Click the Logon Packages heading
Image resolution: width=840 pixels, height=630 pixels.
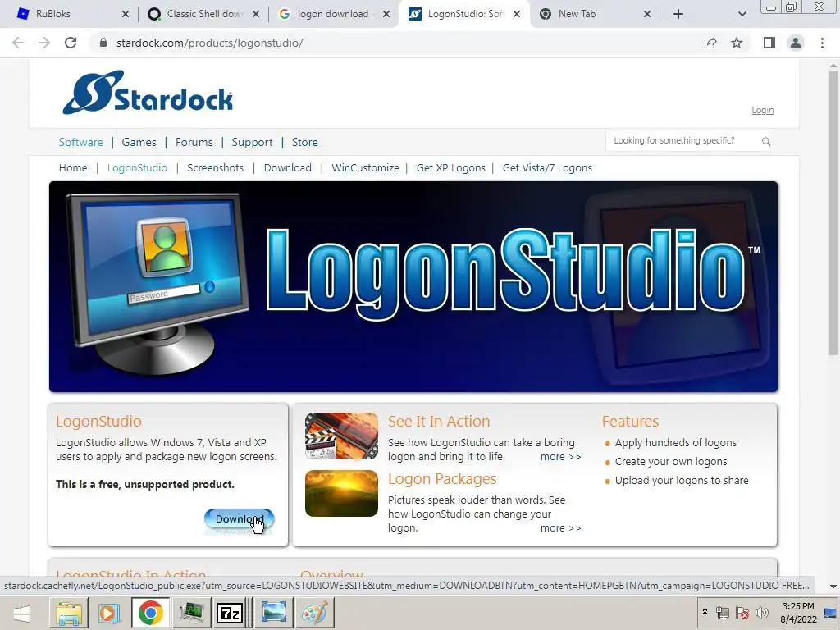click(442, 479)
